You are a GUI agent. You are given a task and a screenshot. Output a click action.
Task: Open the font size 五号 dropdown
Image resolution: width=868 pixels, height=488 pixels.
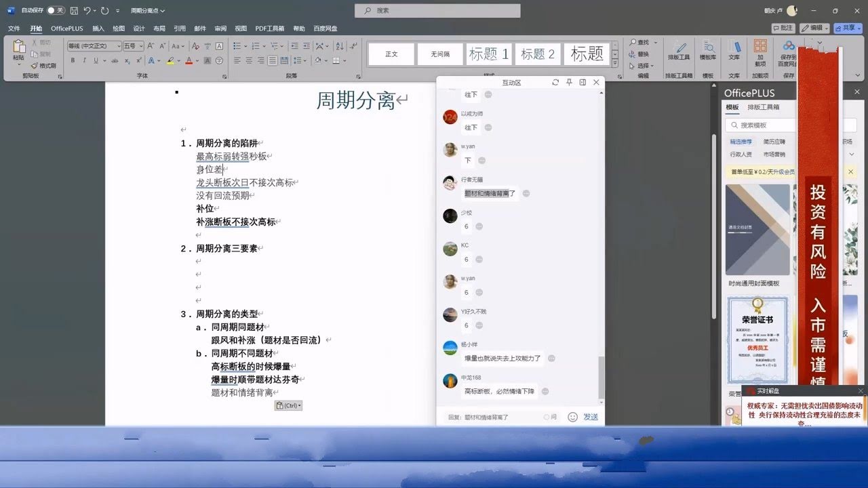[x=140, y=46]
